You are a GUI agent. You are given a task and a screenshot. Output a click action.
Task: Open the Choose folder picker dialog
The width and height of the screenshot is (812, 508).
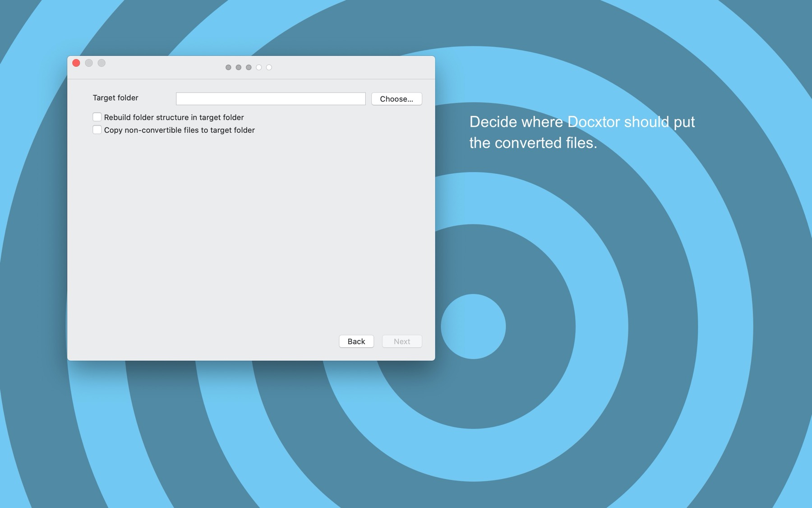397,98
